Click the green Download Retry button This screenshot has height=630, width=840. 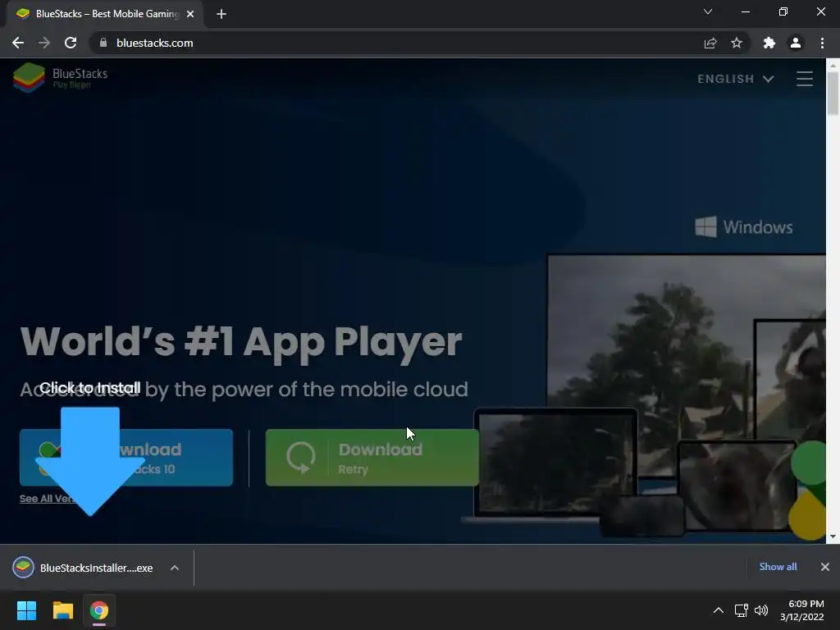[x=372, y=458]
